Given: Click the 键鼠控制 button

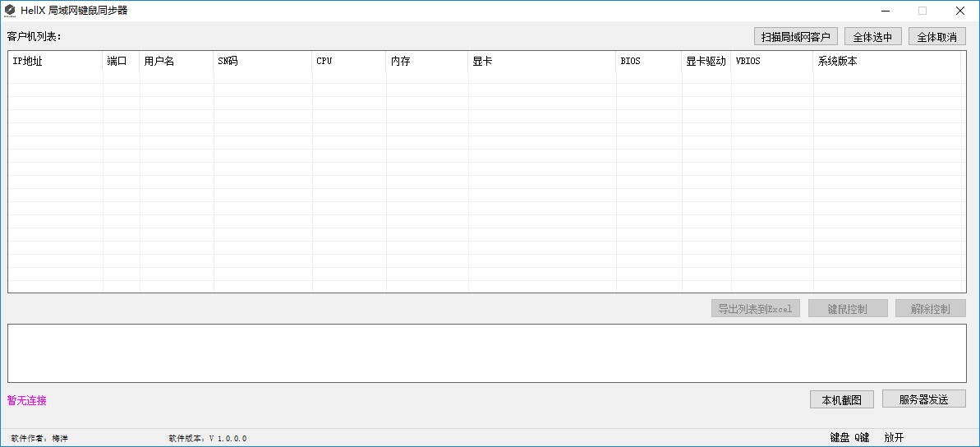Looking at the screenshot, I should click(x=848, y=309).
